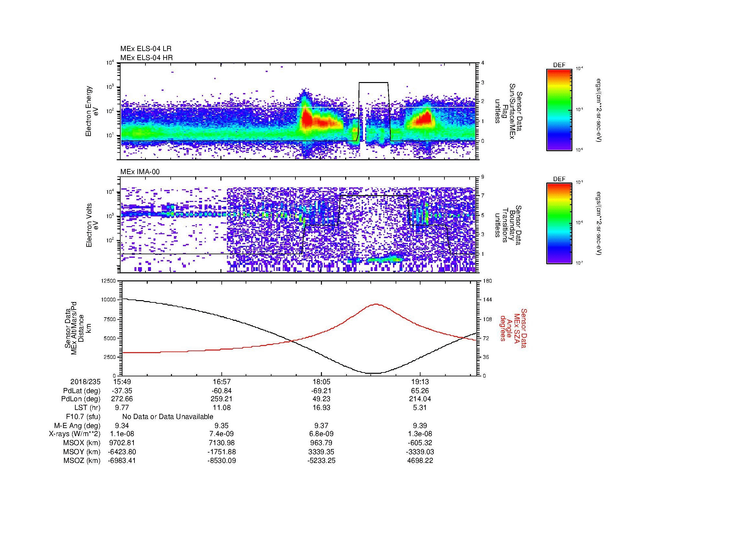This screenshot has height=534, width=756.
Task: Click the PdLat value '65.26'
Action: point(420,391)
